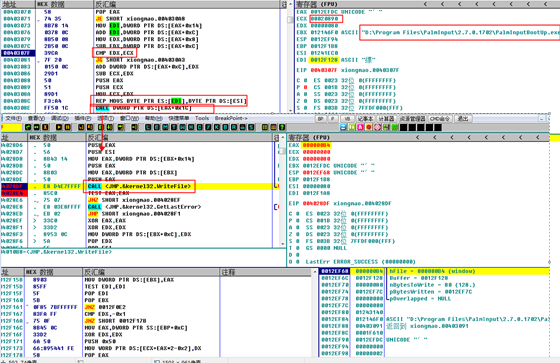Open the 插件(P) menu
The width and height of the screenshot is (560, 363).
pos(83,118)
